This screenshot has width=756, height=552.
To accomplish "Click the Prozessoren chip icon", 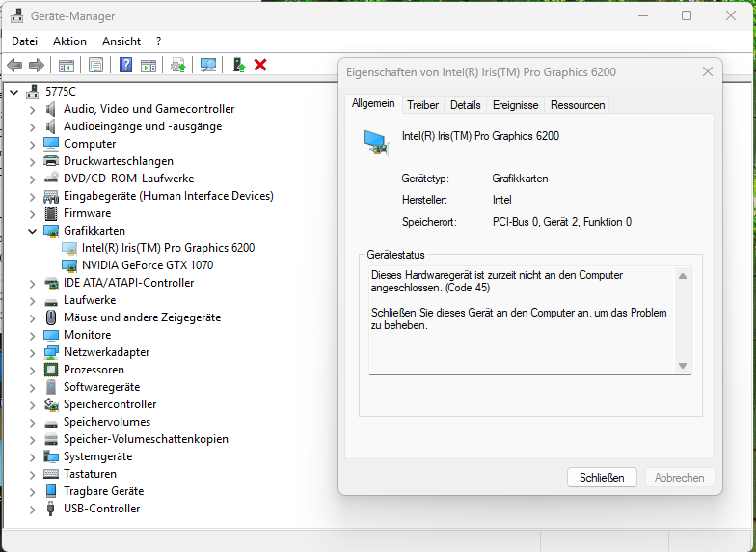I will [50, 369].
